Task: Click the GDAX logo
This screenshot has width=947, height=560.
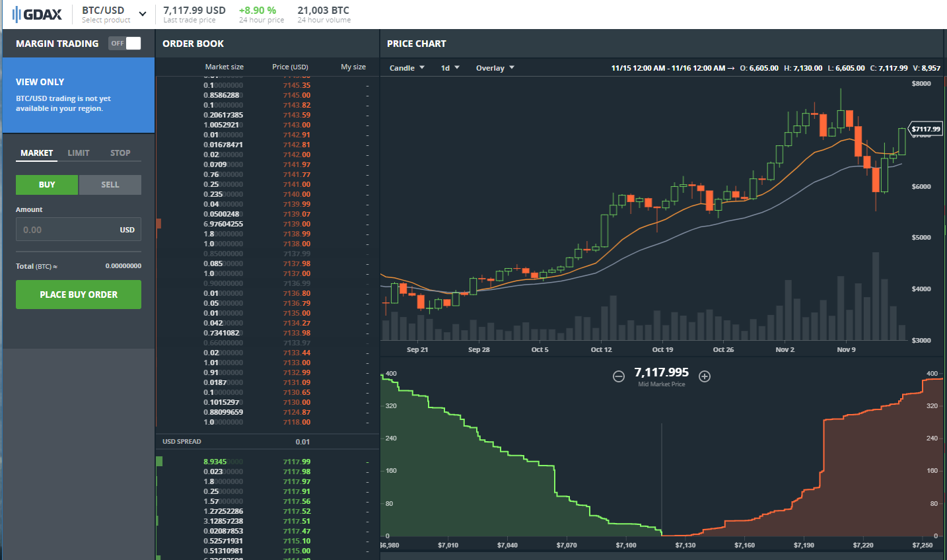Action: pos(37,14)
